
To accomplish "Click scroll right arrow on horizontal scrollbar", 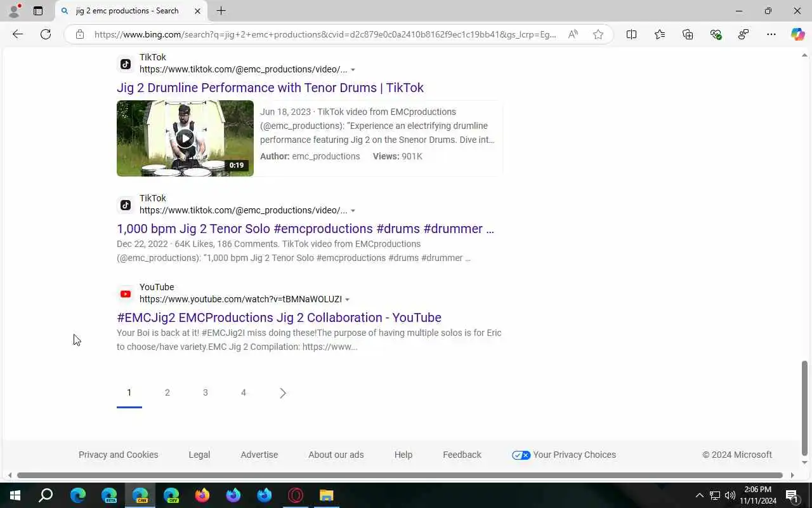I will [792, 475].
